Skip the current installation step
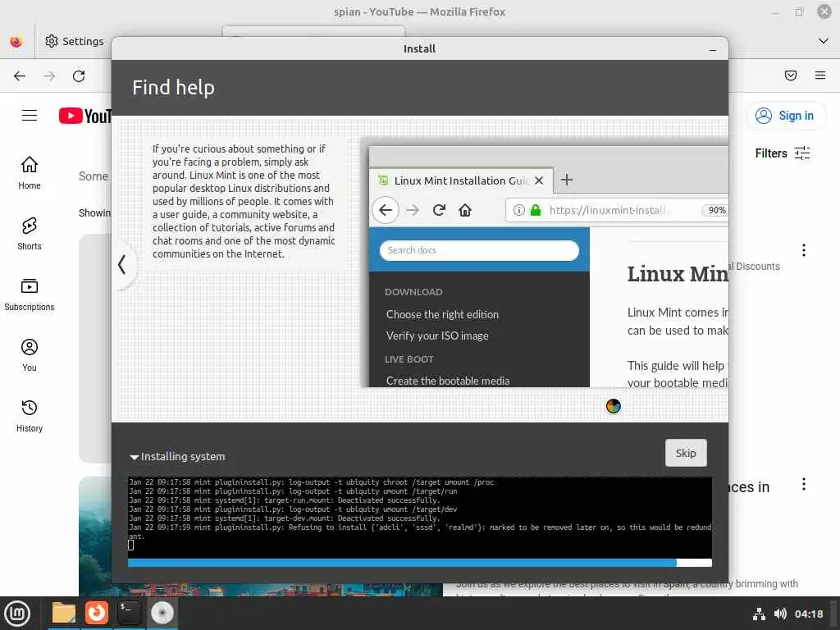The height and width of the screenshot is (630, 840). tap(686, 453)
